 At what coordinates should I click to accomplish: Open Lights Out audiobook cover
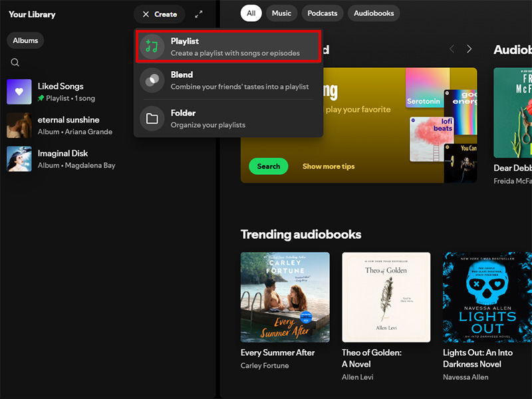click(487, 297)
